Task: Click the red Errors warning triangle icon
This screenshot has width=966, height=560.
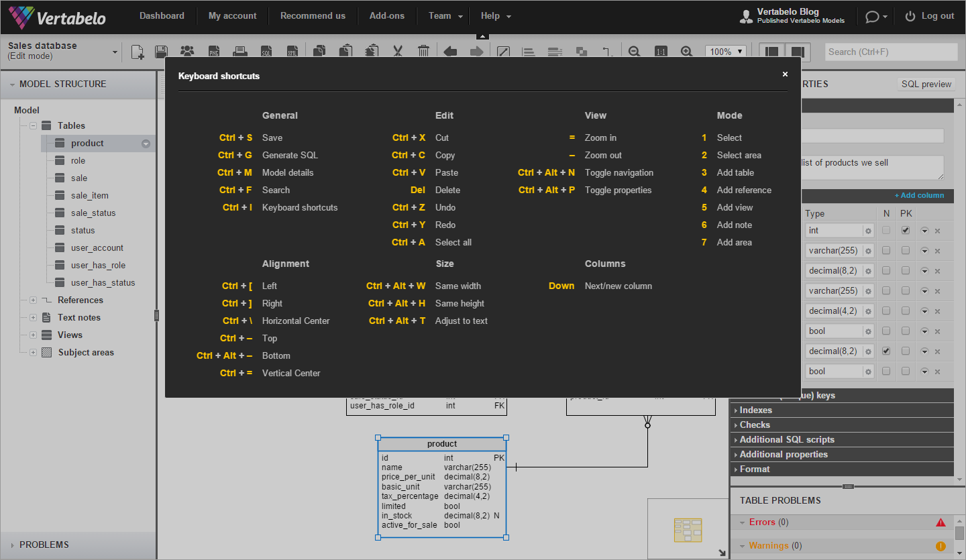Action: click(941, 522)
